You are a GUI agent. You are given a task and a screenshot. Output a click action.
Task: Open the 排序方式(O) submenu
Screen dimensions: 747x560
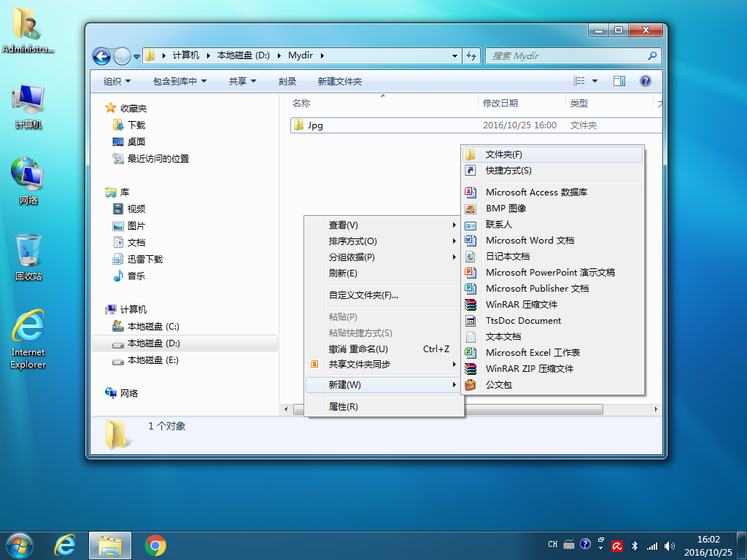pyautogui.click(x=384, y=241)
